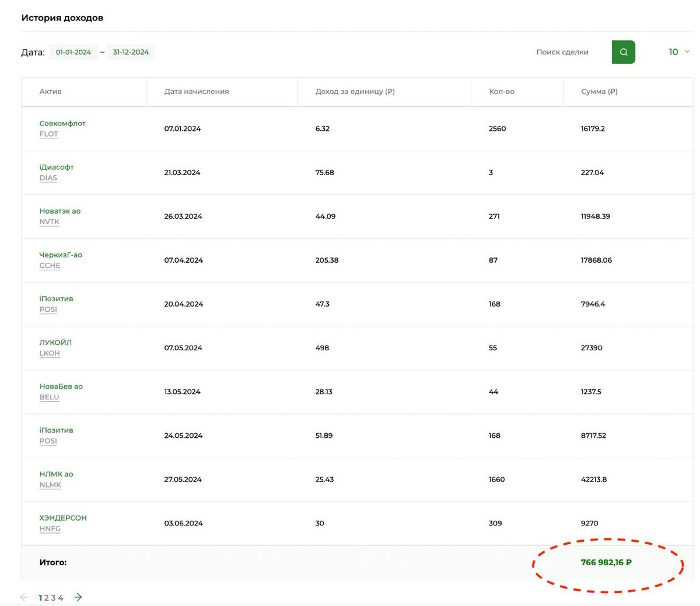Select the date 21.03.2024 cell
The height and width of the screenshot is (606, 700).
coord(182,173)
